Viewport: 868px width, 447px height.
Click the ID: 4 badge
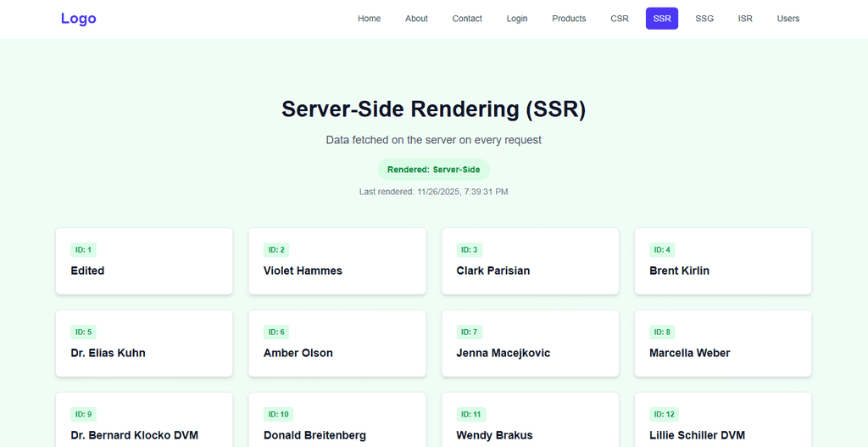pyautogui.click(x=662, y=250)
